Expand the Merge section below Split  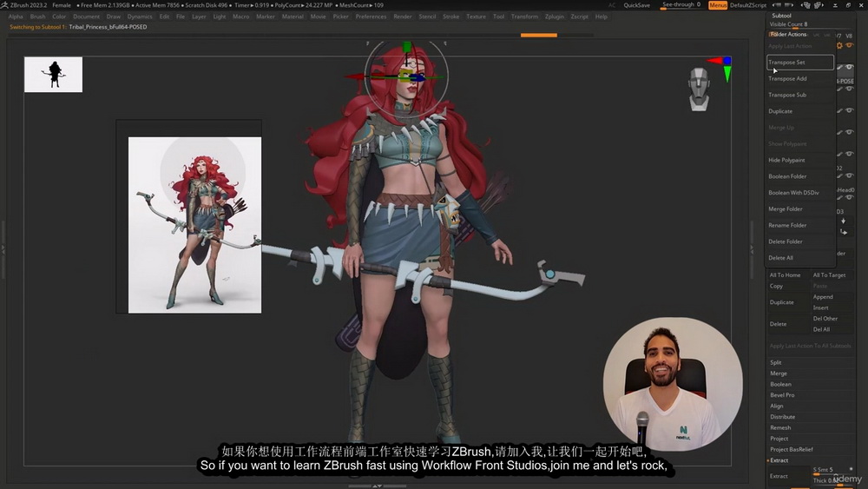(778, 373)
